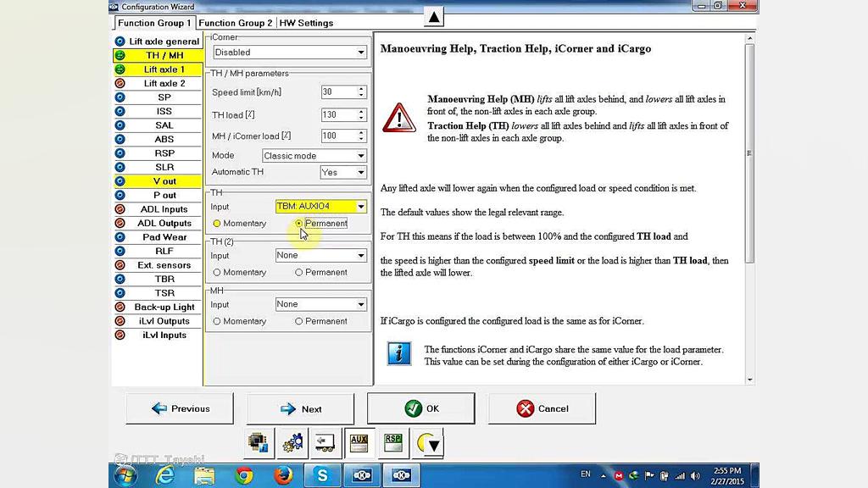Click the up-arrow button at top
Image resolution: width=868 pixels, height=488 pixels.
click(434, 17)
